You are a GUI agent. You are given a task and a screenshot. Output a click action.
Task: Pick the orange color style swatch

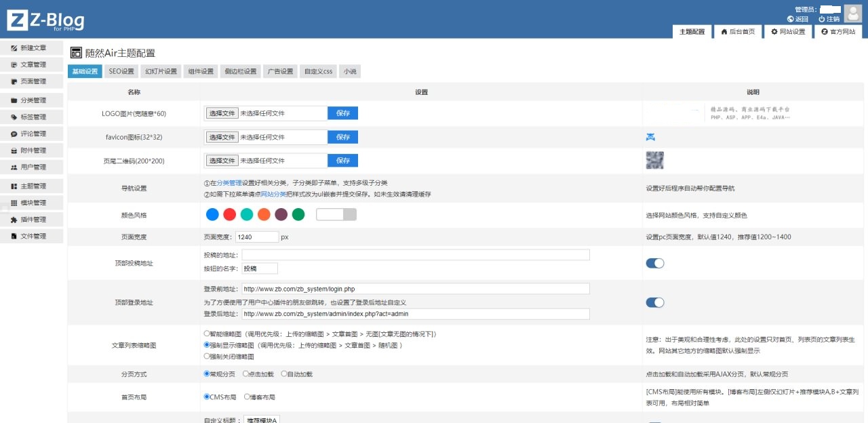(264, 214)
